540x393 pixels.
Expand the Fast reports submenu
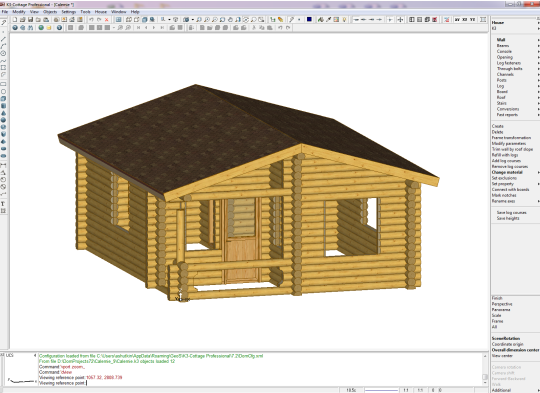pyautogui.click(x=517, y=115)
